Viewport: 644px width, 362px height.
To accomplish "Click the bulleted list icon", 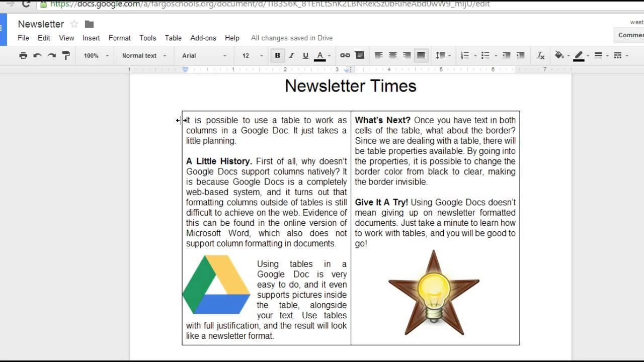I will point(486,56).
